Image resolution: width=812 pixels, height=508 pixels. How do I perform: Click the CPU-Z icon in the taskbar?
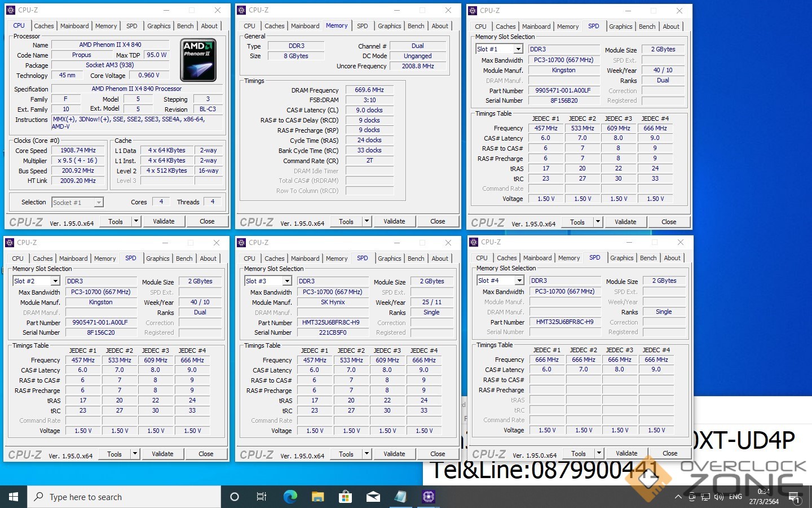[429, 497]
